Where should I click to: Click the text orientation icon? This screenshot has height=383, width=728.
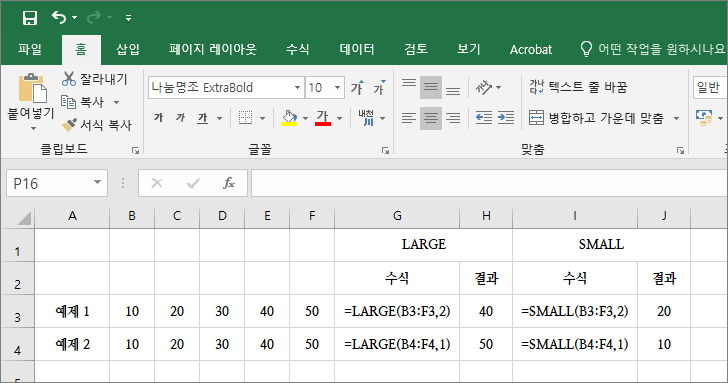pyautogui.click(x=484, y=87)
